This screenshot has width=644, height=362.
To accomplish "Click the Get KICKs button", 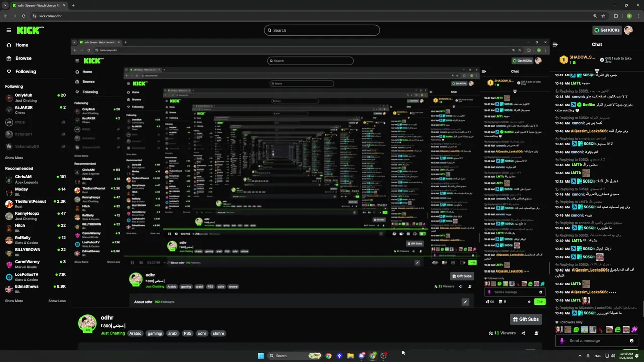I will (607, 30).
